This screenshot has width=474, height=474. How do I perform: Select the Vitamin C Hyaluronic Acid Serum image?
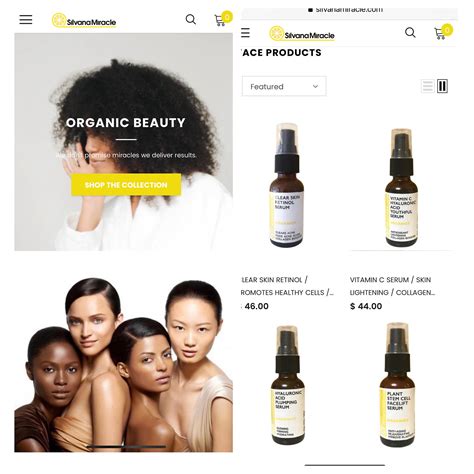pos(401,188)
